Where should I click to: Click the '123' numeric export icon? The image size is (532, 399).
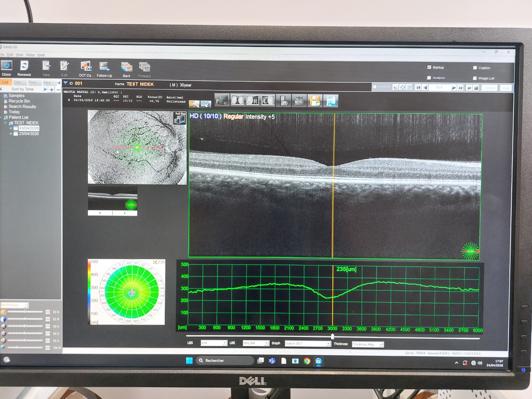(331, 101)
